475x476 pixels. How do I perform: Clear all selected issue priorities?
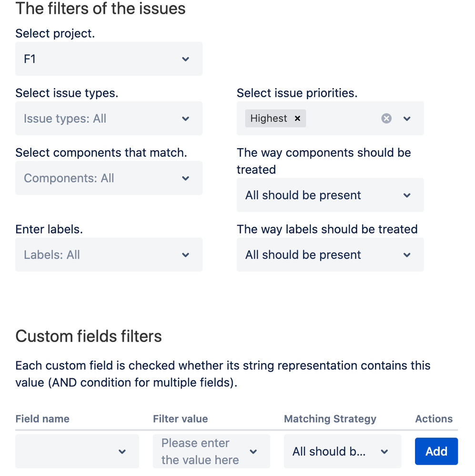(x=386, y=119)
